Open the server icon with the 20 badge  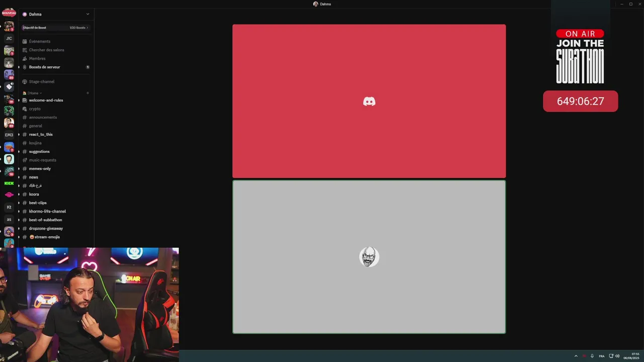point(9,74)
